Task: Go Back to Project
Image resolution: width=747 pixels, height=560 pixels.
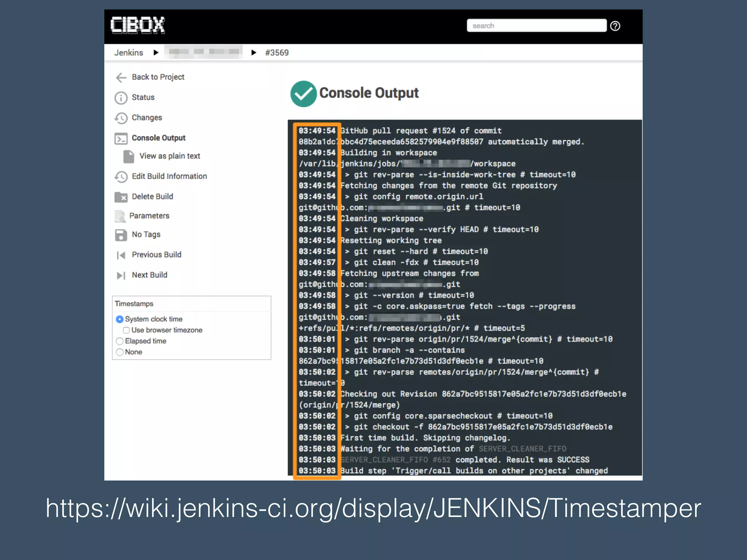Action: pyautogui.click(x=158, y=77)
